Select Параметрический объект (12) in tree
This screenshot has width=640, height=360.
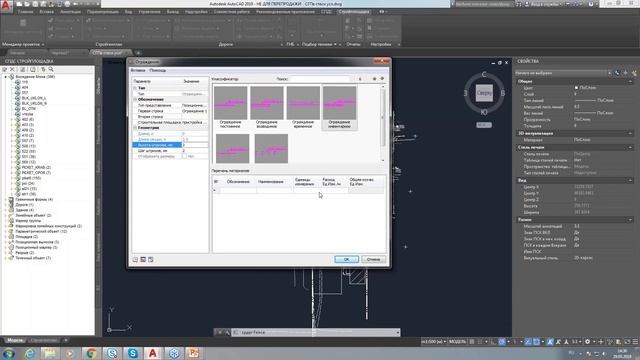[x=41, y=231]
